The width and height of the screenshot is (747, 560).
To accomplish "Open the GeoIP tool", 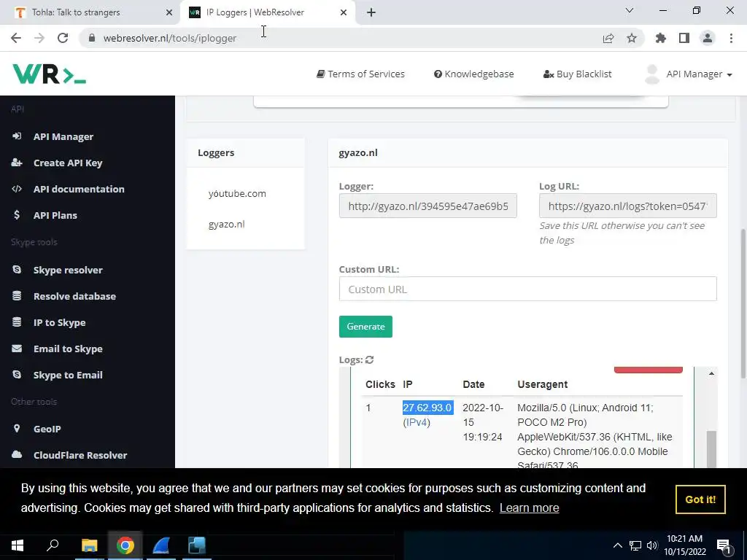I will click(x=47, y=429).
